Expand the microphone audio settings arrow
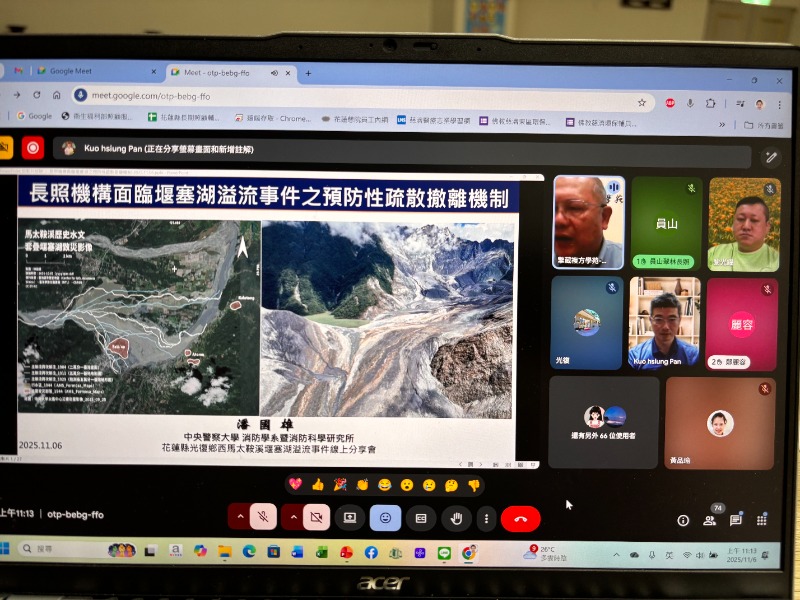800x600 pixels. pos(239,517)
